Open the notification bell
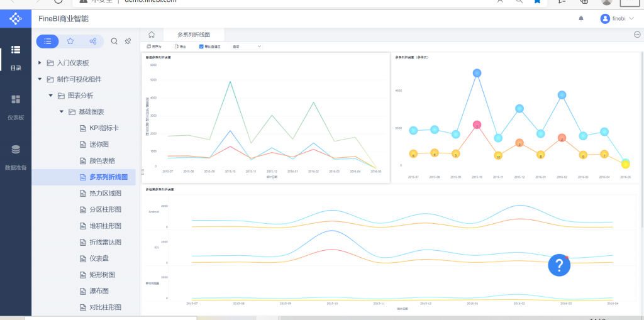644x320 pixels. 580,18
